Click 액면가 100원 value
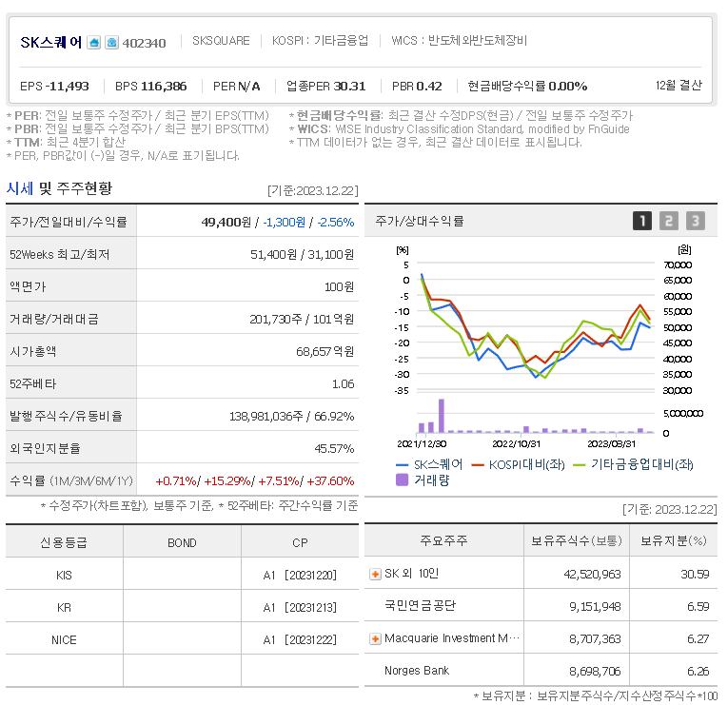 coord(340,287)
